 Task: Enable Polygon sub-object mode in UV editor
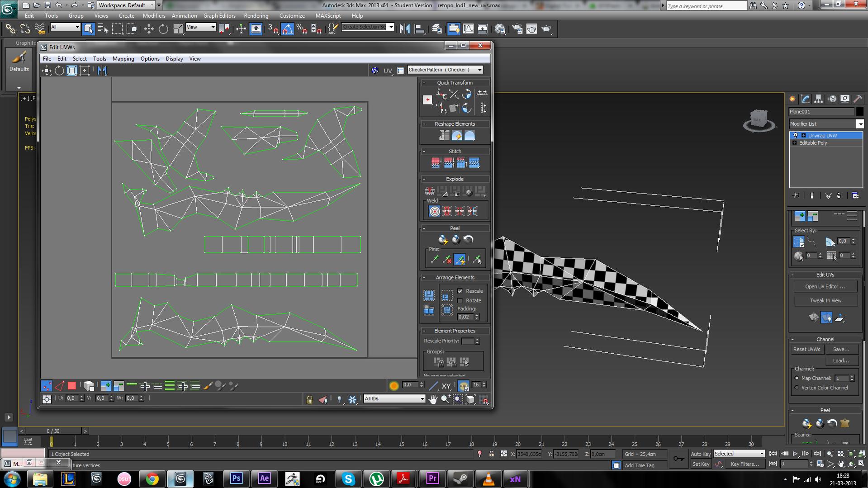coord(72,386)
